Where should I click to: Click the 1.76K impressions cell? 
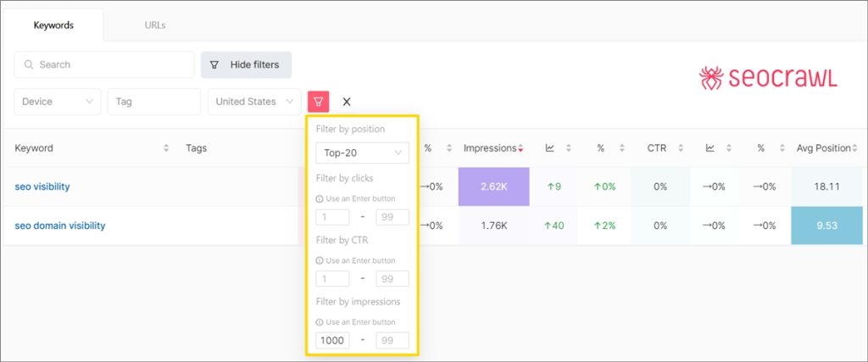coord(494,226)
